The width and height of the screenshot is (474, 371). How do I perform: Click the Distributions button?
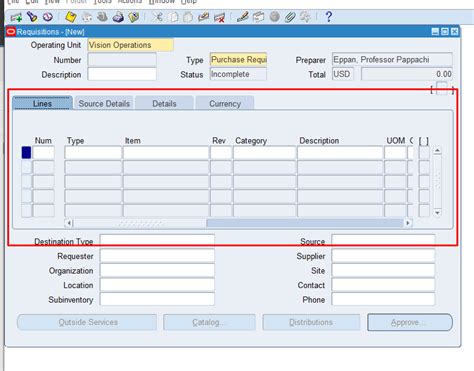311,322
